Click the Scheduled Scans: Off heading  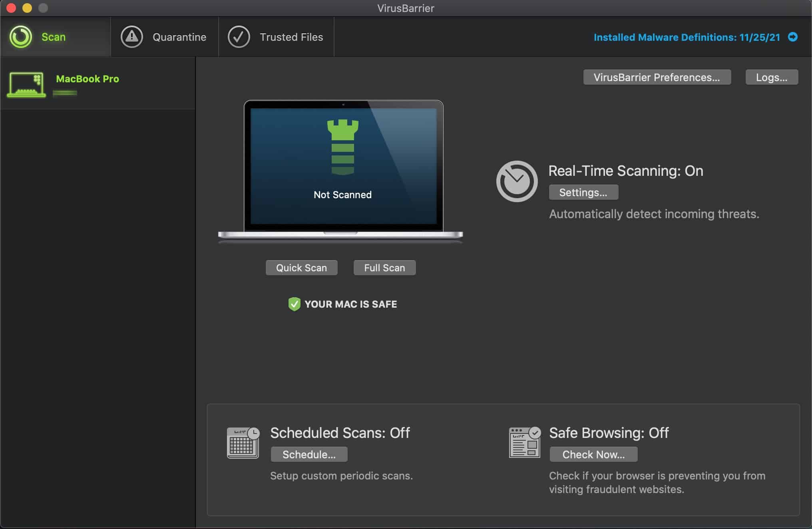click(340, 433)
